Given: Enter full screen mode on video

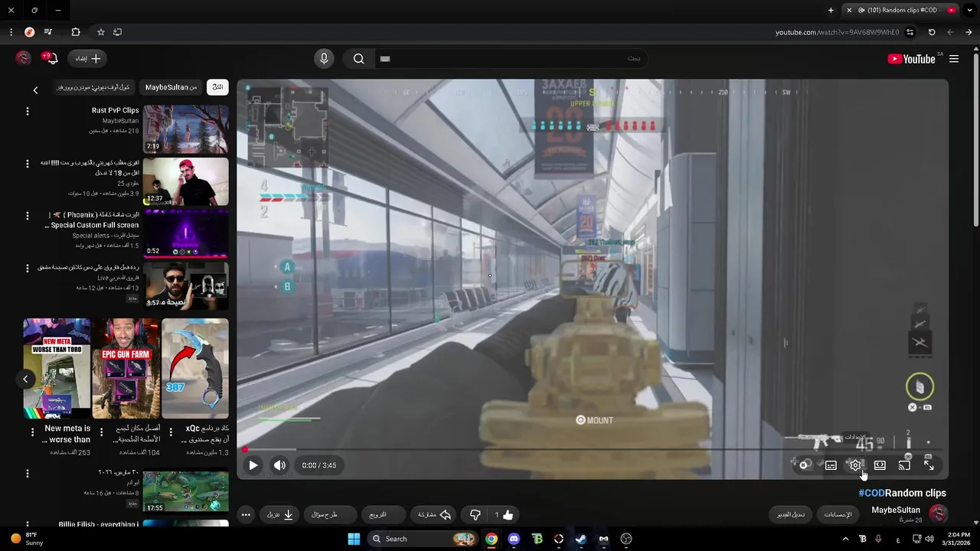Looking at the screenshot, I should click(929, 465).
